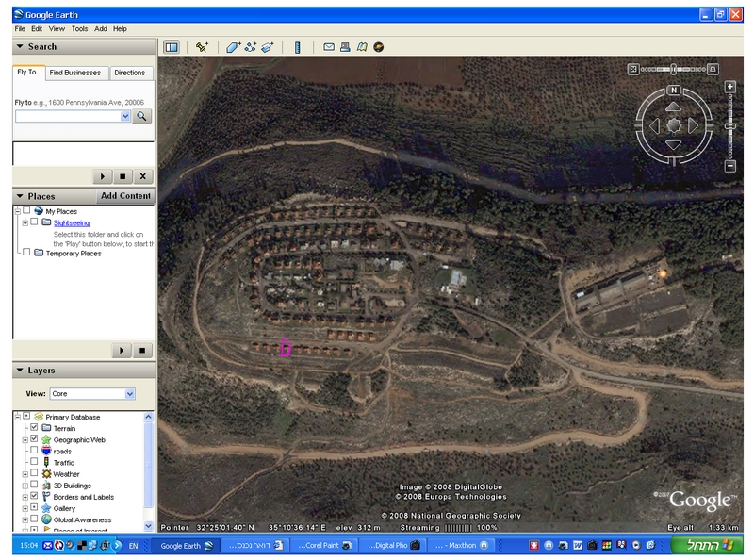Click zoom in plus button on map

[x=729, y=87]
